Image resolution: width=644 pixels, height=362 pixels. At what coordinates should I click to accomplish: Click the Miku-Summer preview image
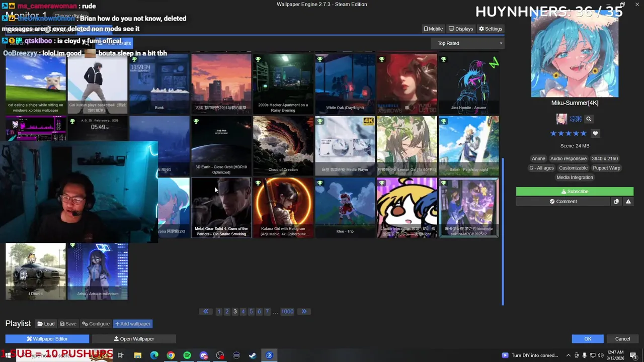[575, 54]
